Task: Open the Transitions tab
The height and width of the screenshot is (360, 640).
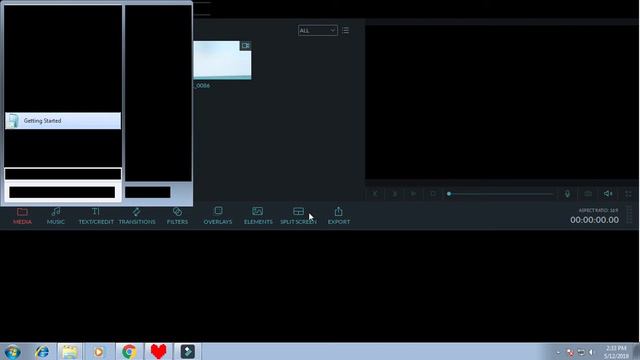Action: pos(137,216)
